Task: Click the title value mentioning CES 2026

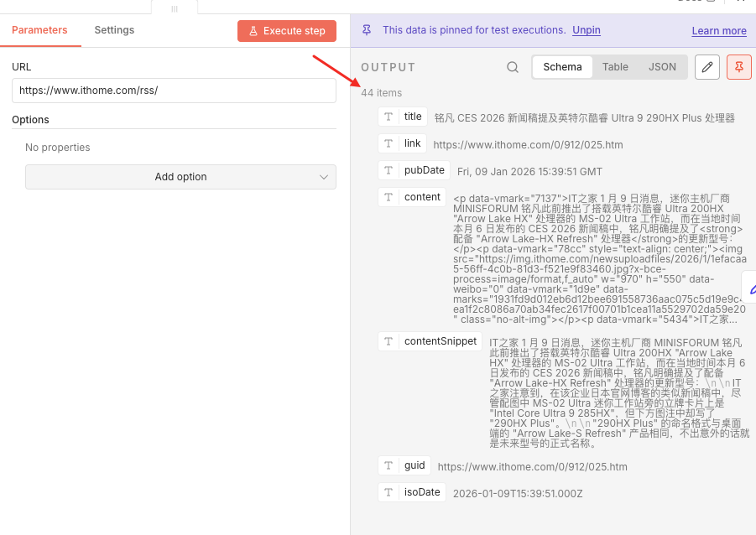Action: coord(584,118)
